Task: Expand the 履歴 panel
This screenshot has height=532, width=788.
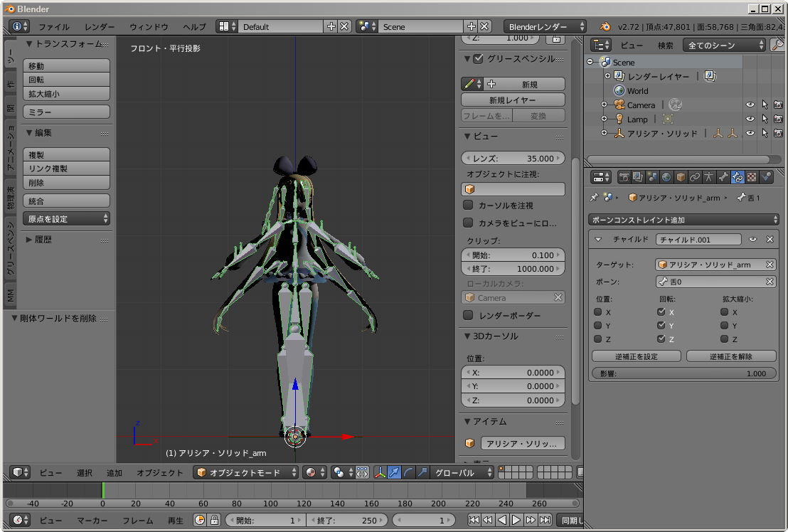Action: coord(29,240)
